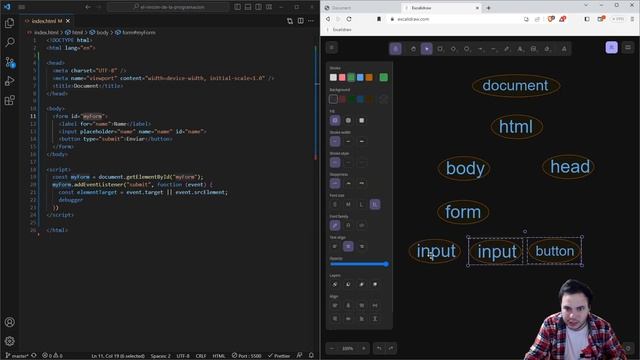The image size is (640, 360).
Task: Open the VS Code Search view
Action: pyautogui.click(x=9, y=42)
